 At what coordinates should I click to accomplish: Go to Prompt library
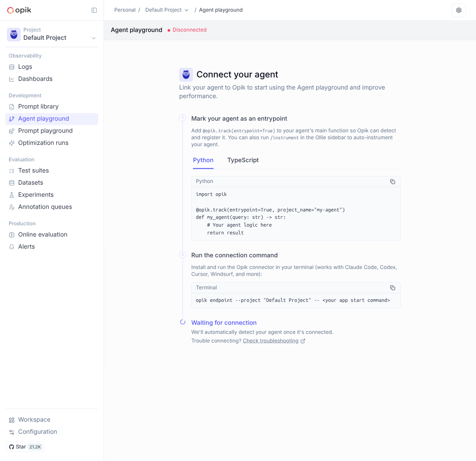pyautogui.click(x=51, y=106)
